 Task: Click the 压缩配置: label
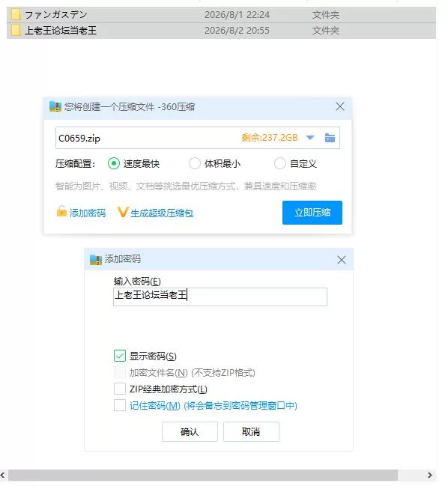pyautogui.click(x=75, y=163)
